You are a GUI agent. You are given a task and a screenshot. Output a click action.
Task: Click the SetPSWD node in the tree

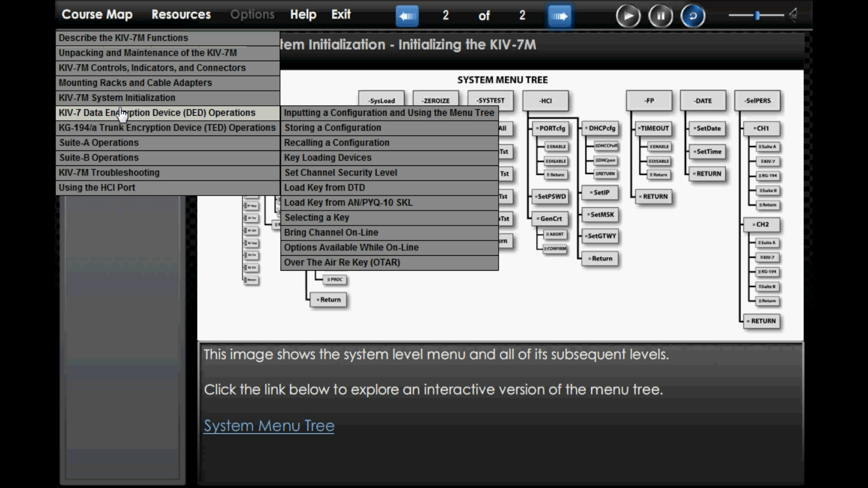(x=551, y=197)
